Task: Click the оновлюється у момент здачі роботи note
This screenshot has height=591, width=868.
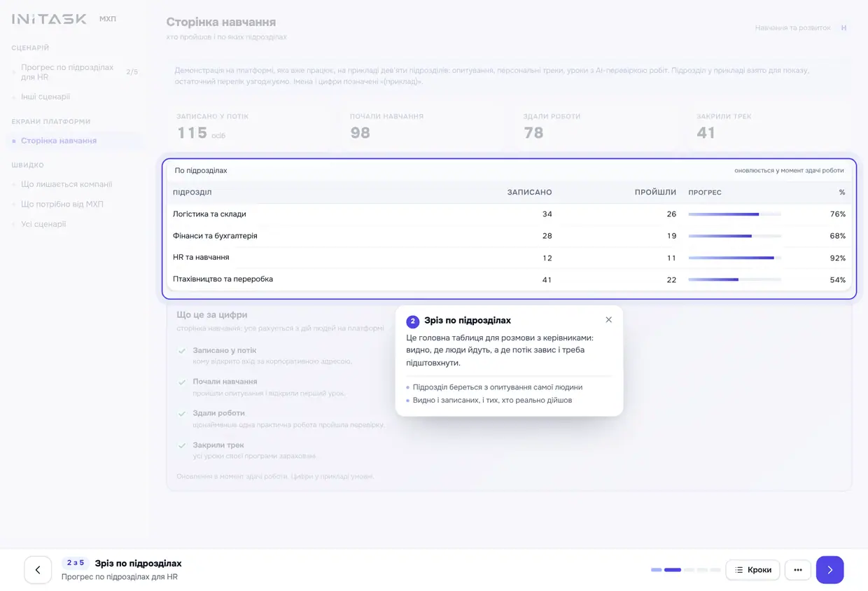Action: click(x=789, y=170)
